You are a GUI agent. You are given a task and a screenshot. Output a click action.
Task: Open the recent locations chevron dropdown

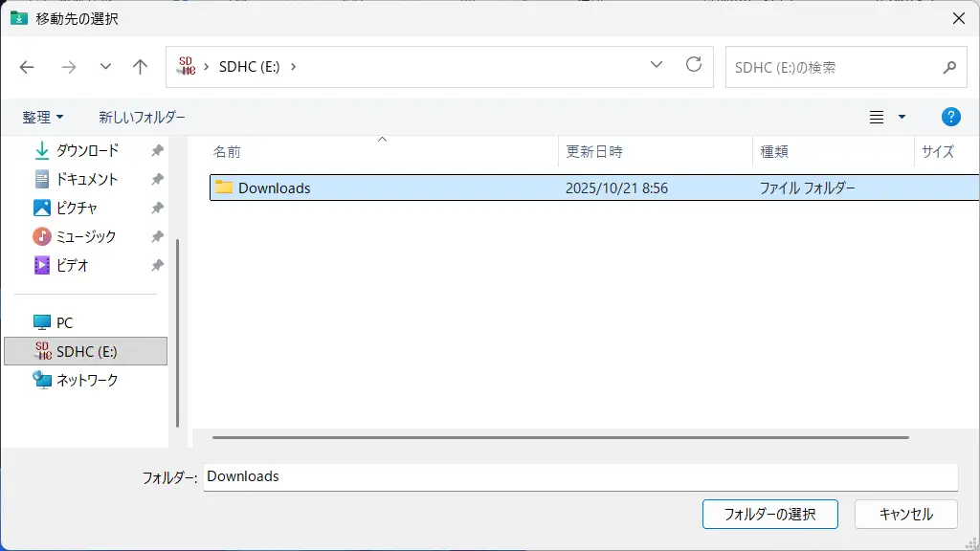click(x=105, y=67)
